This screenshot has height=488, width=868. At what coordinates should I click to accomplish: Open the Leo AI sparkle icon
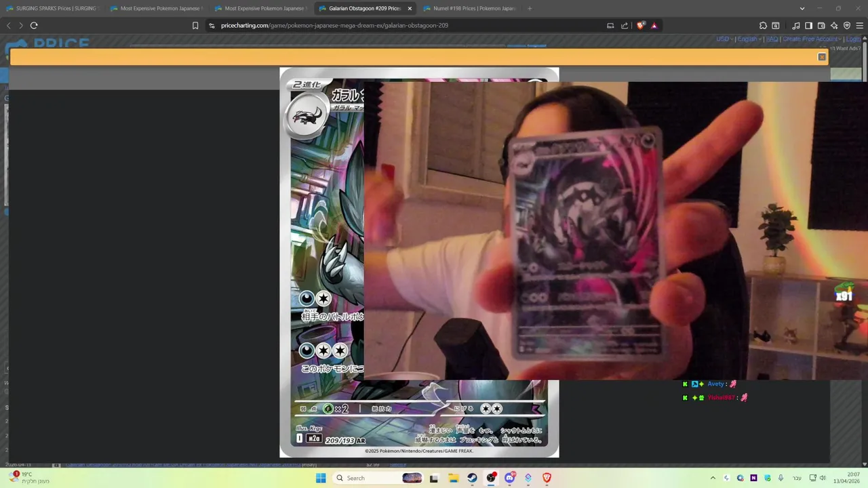834,26
